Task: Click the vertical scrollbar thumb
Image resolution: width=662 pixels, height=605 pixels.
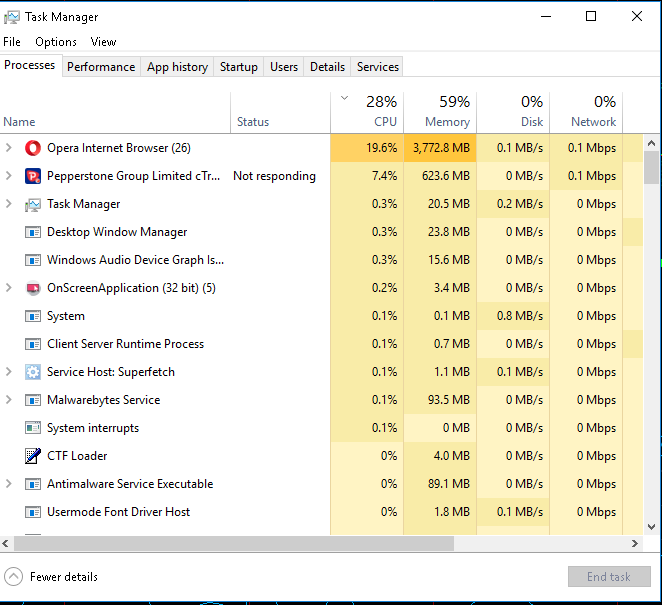Action: (x=651, y=168)
